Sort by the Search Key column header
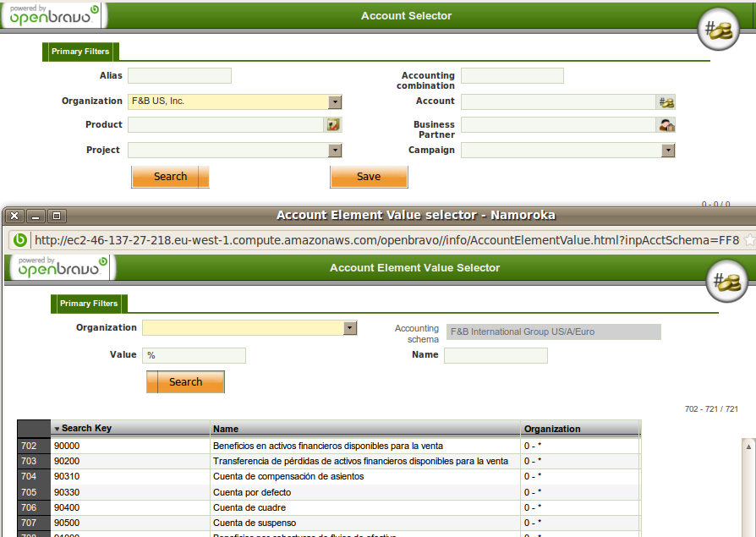Image resolution: width=756 pixels, height=537 pixels. coord(130,428)
